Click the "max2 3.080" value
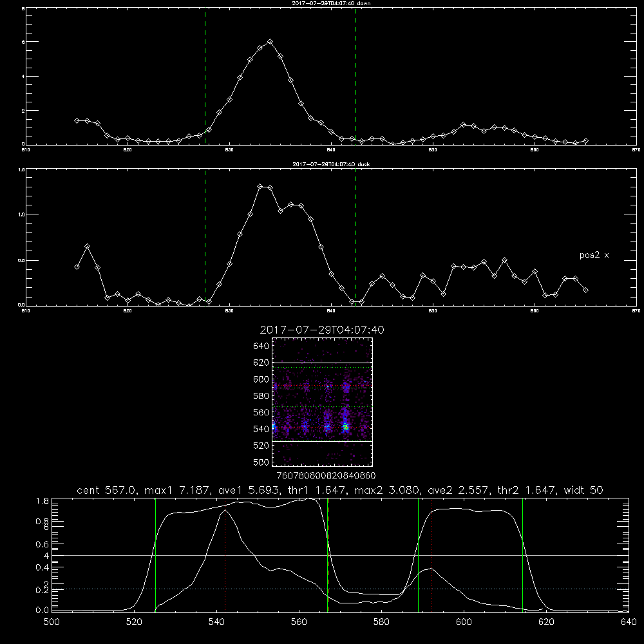The width and height of the screenshot is (644, 644). coord(387,490)
